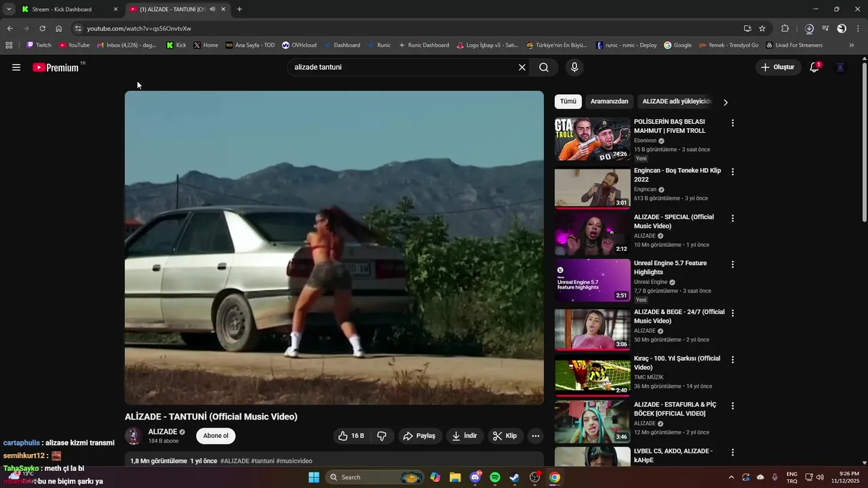
Task: Open File Explorer from the taskbar
Action: point(455,477)
